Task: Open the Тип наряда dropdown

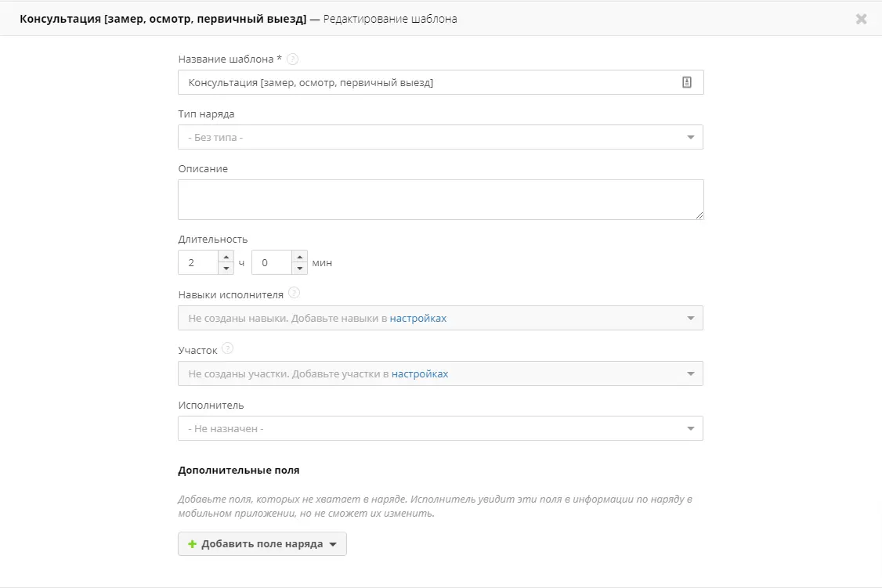Action: [440, 137]
